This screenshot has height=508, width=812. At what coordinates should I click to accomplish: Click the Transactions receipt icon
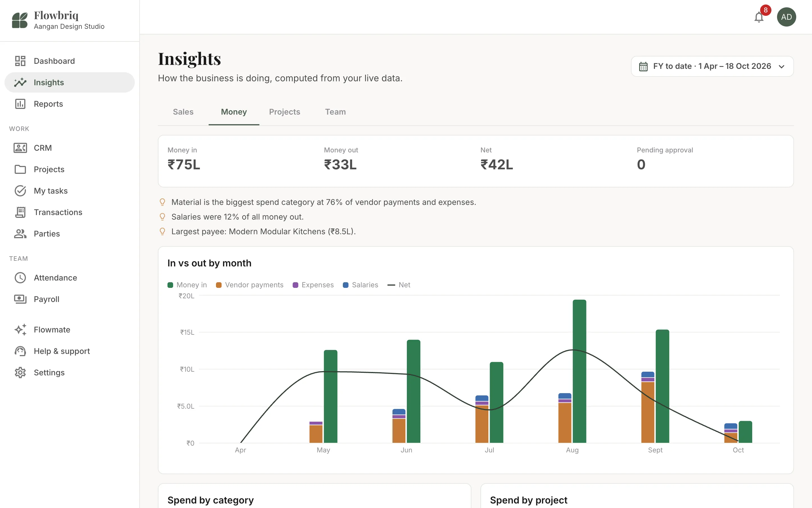click(x=20, y=212)
